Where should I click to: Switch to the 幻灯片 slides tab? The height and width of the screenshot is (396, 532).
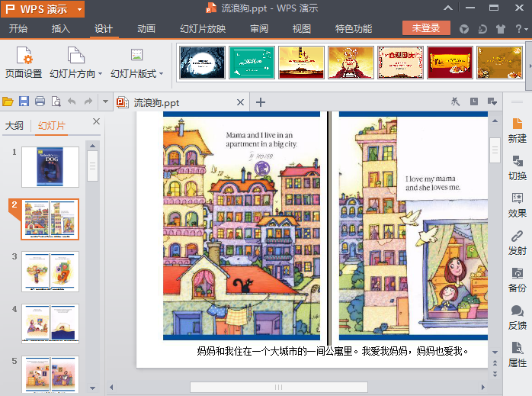51,126
